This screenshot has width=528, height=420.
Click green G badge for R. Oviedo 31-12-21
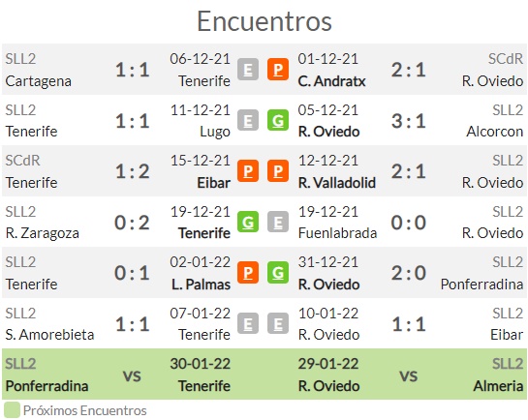pos(278,273)
